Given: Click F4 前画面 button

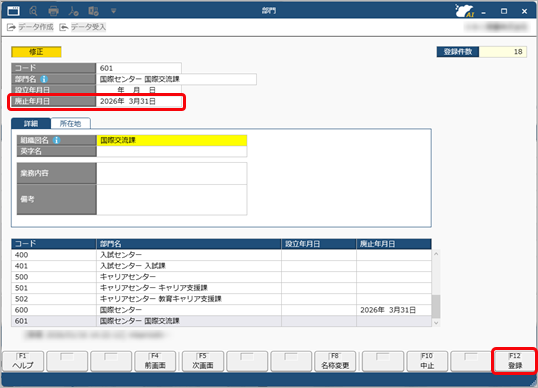Looking at the screenshot, I should click(155, 361).
